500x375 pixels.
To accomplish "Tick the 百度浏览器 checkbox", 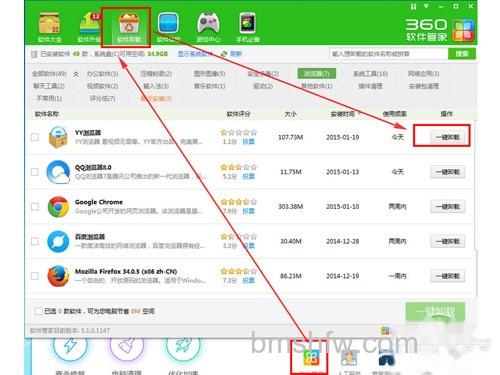I will click(x=35, y=241).
